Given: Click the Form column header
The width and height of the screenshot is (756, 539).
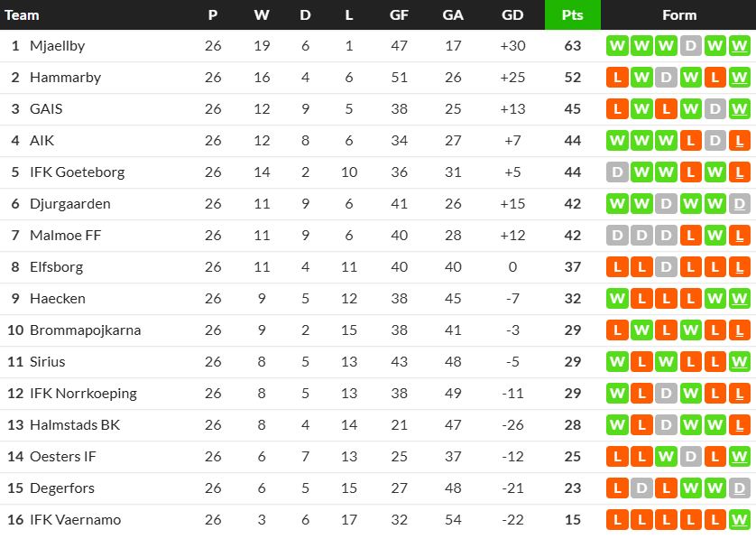Looking at the screenshot, I should click(678, 15).
